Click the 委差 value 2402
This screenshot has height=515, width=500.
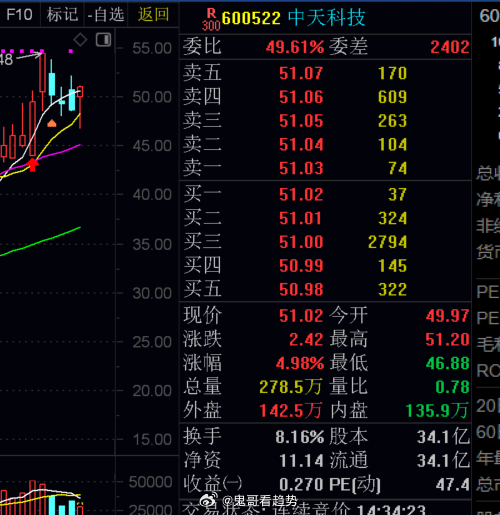tap(450, 47)
